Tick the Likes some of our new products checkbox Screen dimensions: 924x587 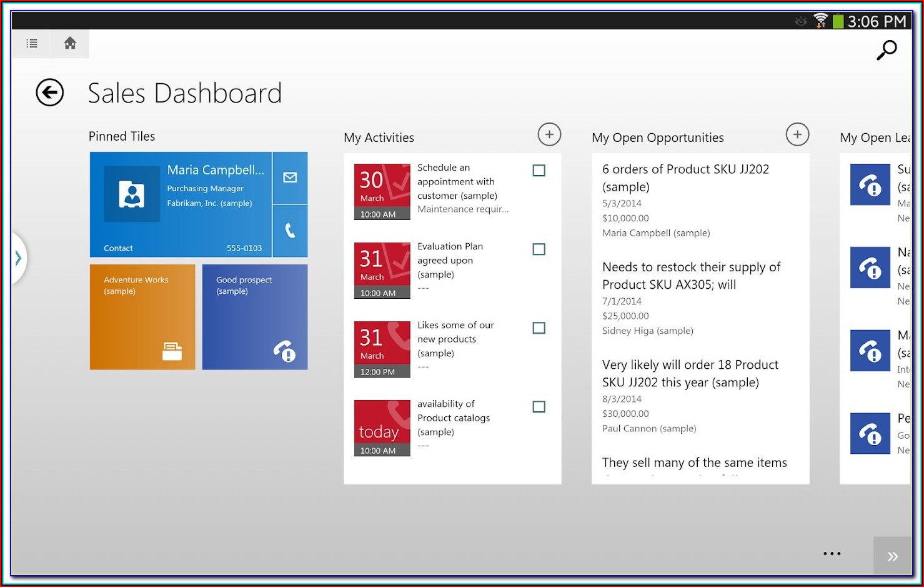(x=539, y=328)
